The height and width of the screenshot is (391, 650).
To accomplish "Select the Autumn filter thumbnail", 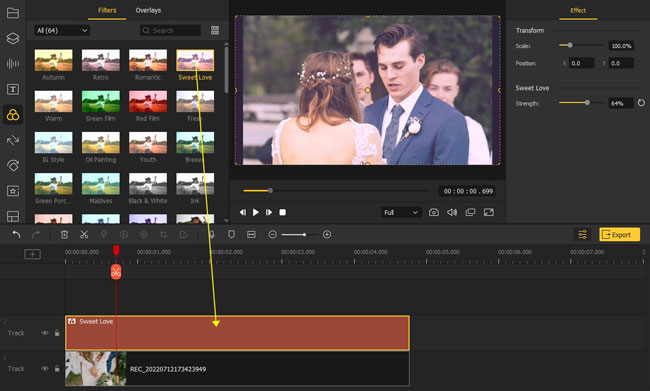I will 53,60.
